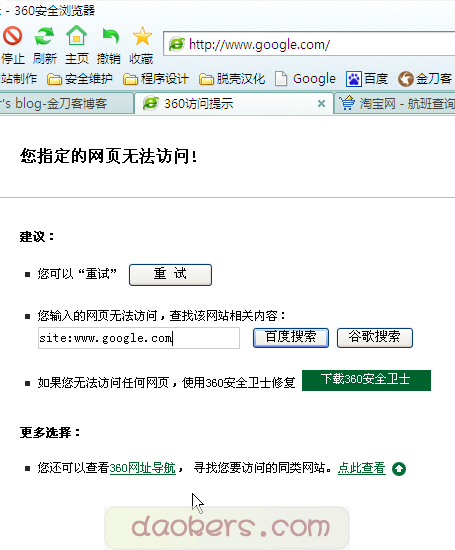Go to homepage via 主页 icon
Viewport: 455px width, 550px height.
point(76,35)
